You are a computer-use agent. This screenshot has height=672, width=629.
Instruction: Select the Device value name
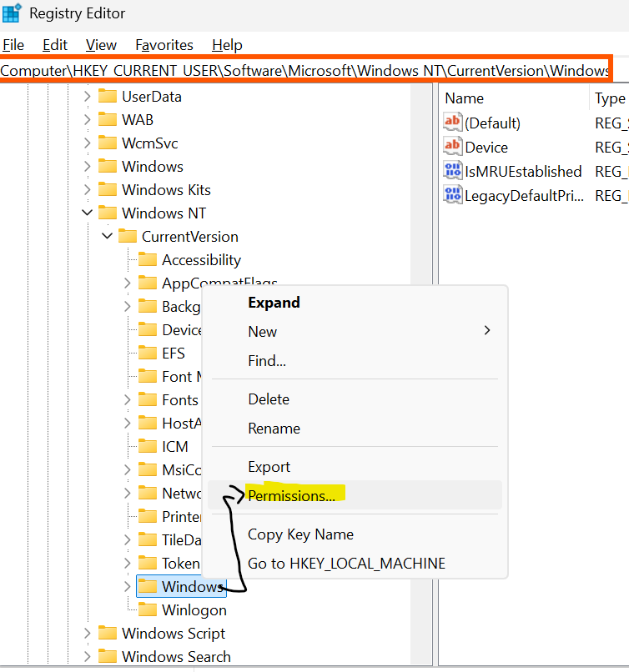(x=486, y=147)
